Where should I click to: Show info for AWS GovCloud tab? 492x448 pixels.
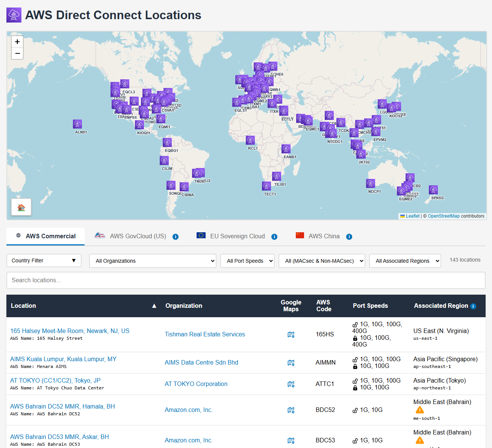pyautogui.click(x=176, y=237)
